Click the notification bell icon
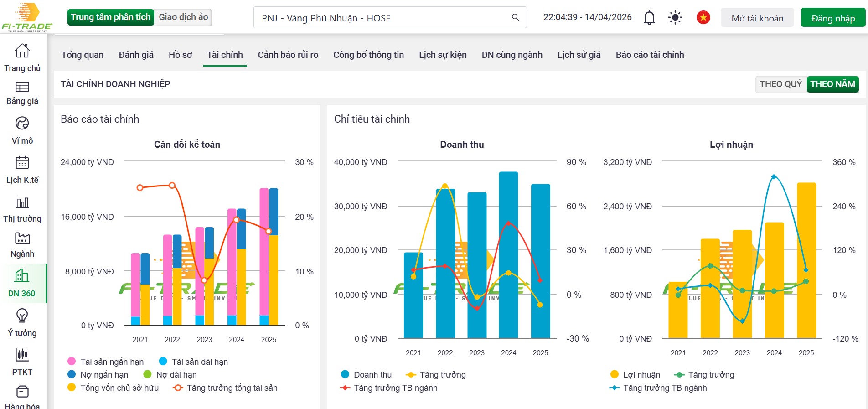Screen dimensions: 868x409 point(649,18)
